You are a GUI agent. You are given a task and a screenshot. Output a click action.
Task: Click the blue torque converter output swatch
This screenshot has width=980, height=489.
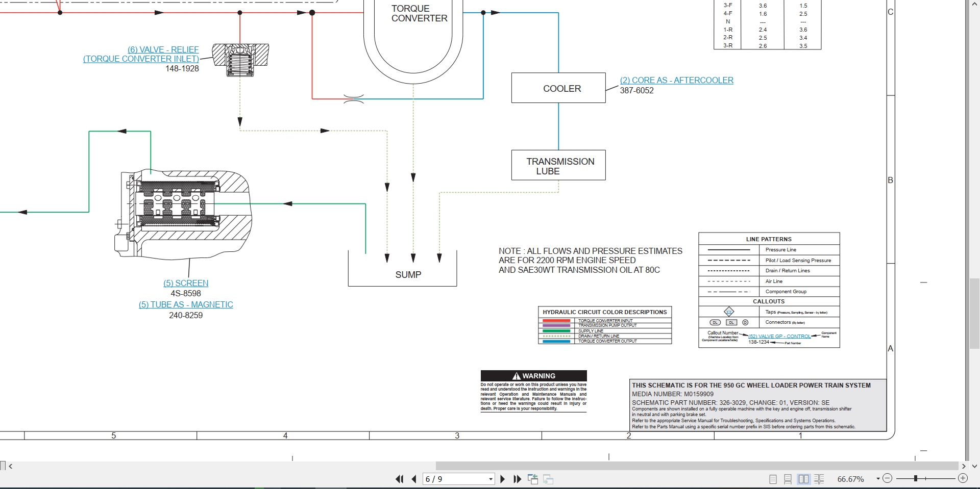(556, 341)
